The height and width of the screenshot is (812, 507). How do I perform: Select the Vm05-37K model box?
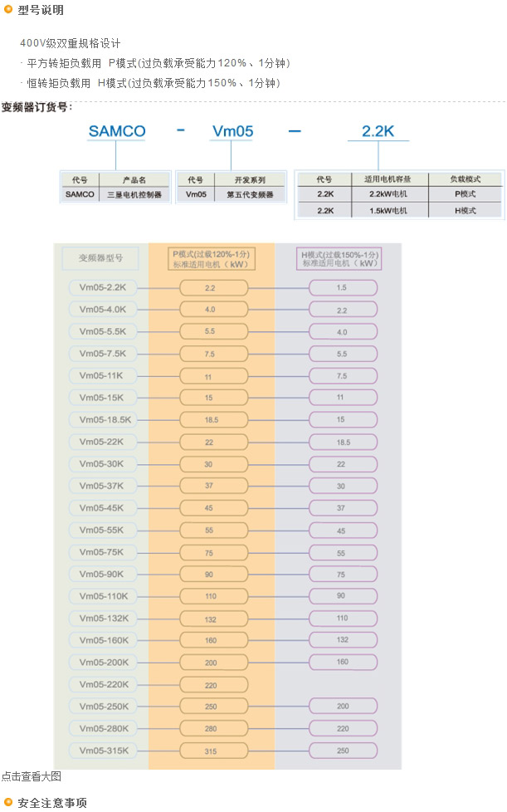coord(102,486)
